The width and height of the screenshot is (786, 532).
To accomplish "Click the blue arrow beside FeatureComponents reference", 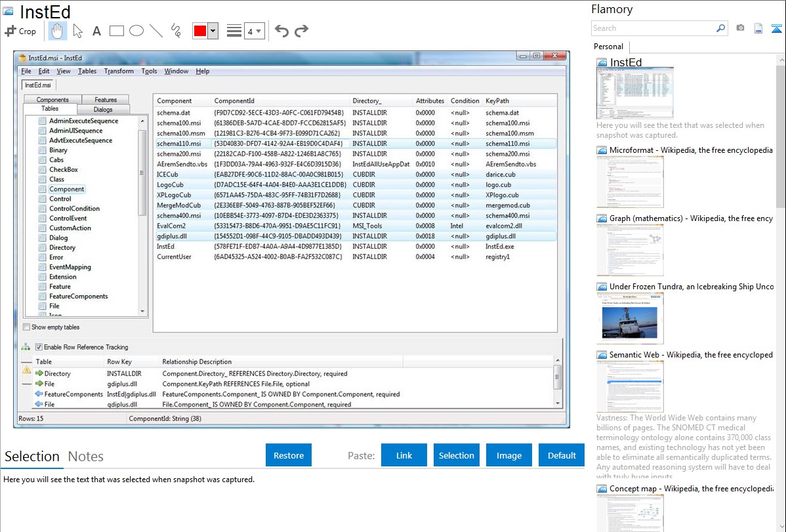I will (x=39, y=394).
